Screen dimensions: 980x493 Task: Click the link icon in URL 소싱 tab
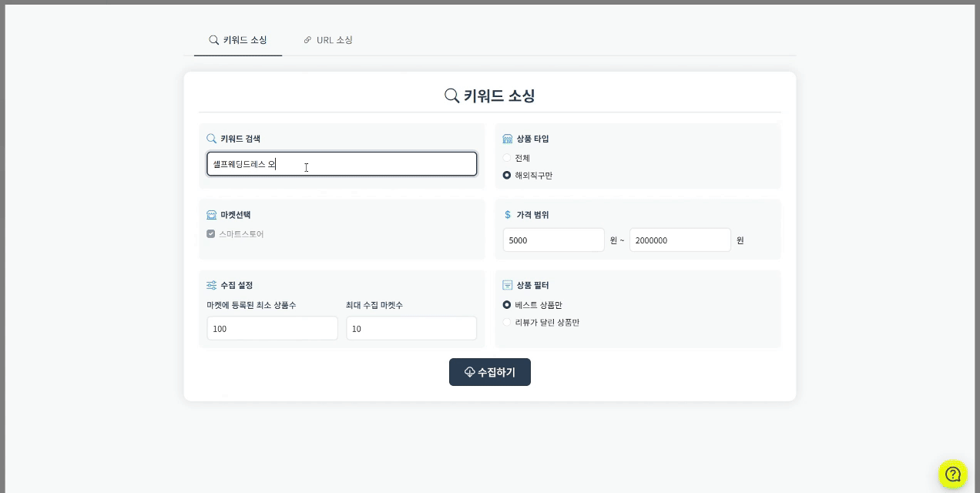click(307, 40)
